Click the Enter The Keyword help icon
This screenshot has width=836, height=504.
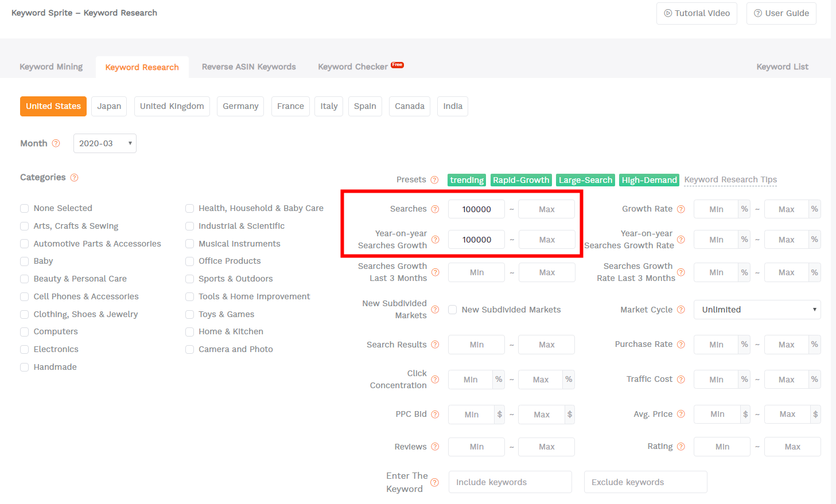[434, 482]
